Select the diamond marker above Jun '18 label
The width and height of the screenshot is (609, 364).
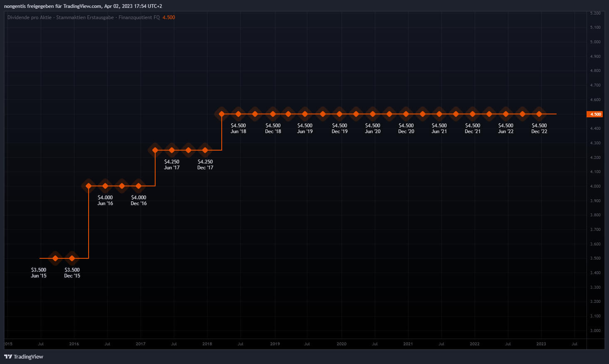(238, 114)
